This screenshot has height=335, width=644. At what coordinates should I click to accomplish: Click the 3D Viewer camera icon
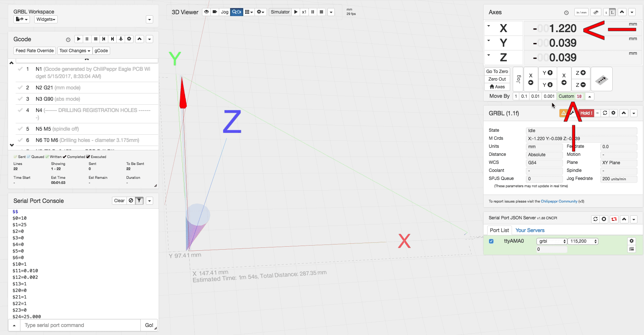[x=215, y=12]
